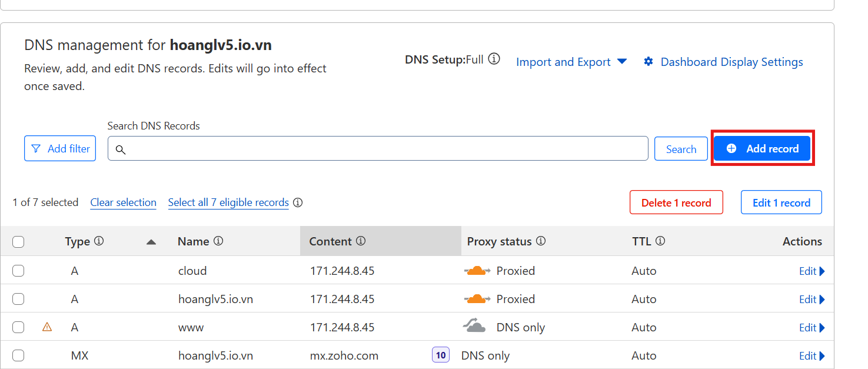This screenshot has height=369, width=868.
Task: Click the info icon next to DNS Setup
Action: click(x=494, y=59)
